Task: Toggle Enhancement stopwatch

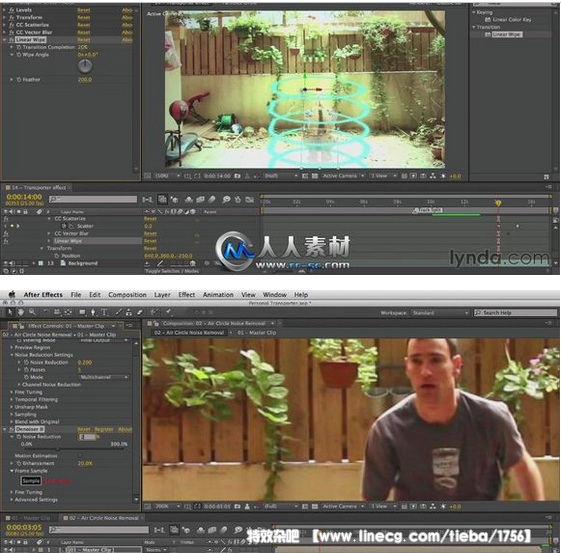Action: point(19,463)
